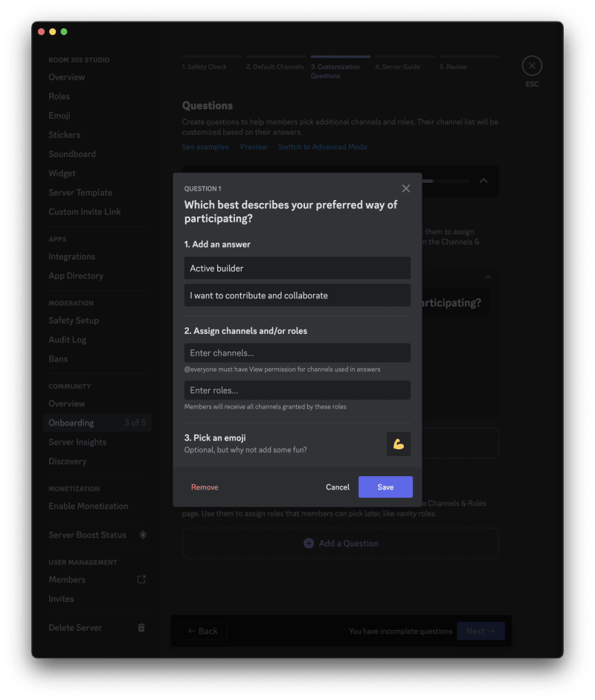Open the emoji picker for question one

click(398, 443)
